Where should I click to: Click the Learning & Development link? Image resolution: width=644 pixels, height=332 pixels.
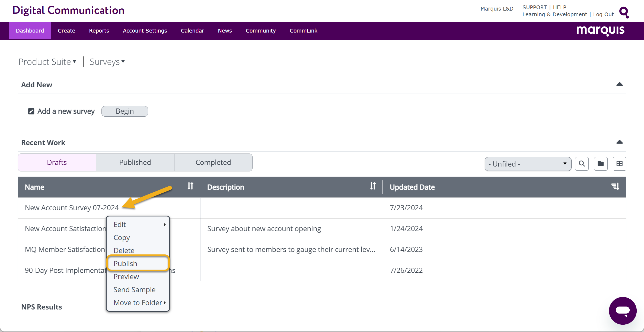coord(554,14)
